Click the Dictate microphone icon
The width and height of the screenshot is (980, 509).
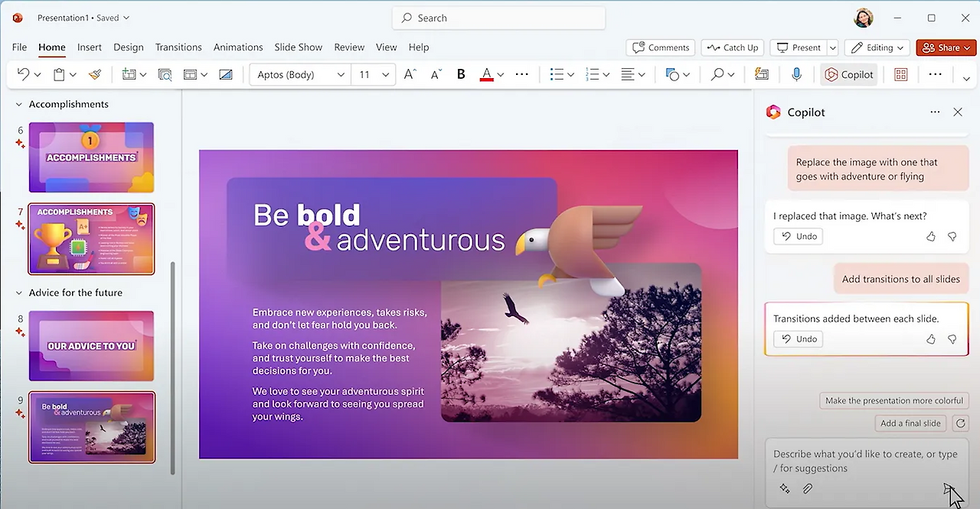(796, 73)
